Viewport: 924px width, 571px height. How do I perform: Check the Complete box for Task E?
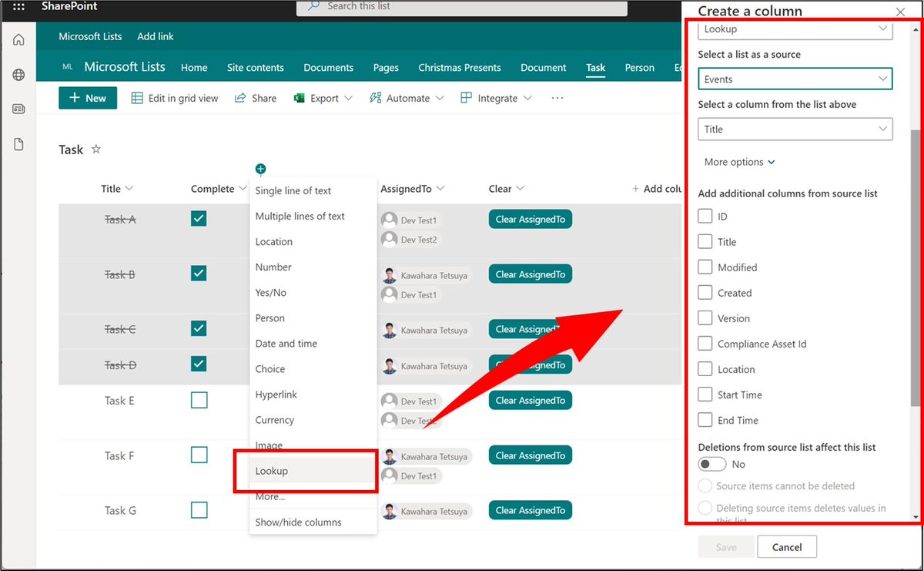point(199,400)
